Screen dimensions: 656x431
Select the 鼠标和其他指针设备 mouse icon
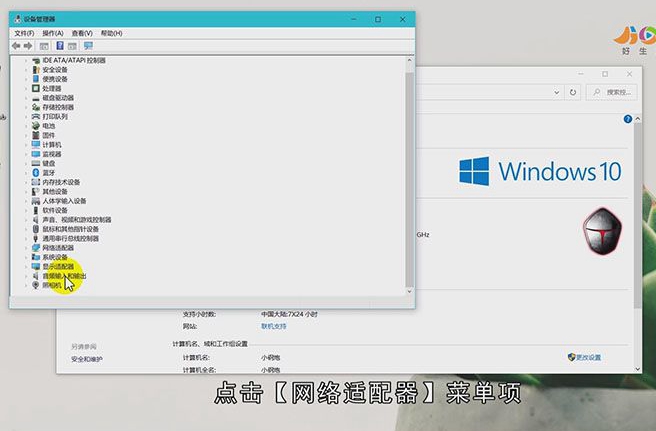[36, 229]
